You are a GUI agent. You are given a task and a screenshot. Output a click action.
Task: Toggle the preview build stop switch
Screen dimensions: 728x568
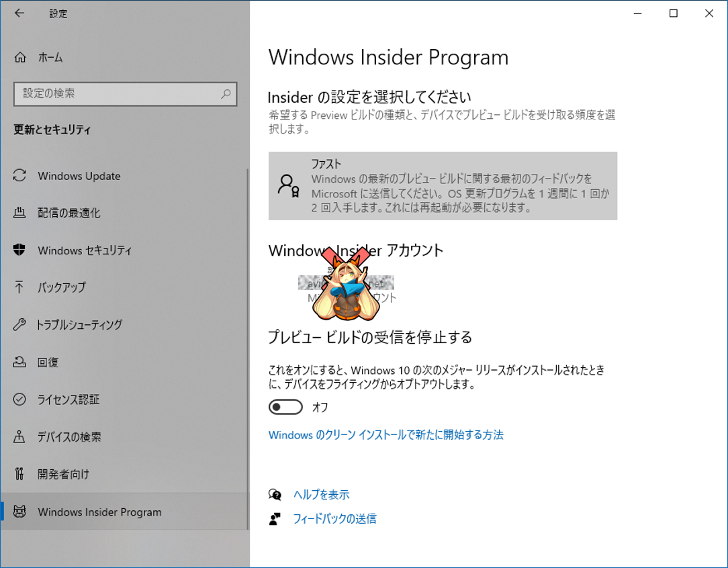click(x=285, y=408)
